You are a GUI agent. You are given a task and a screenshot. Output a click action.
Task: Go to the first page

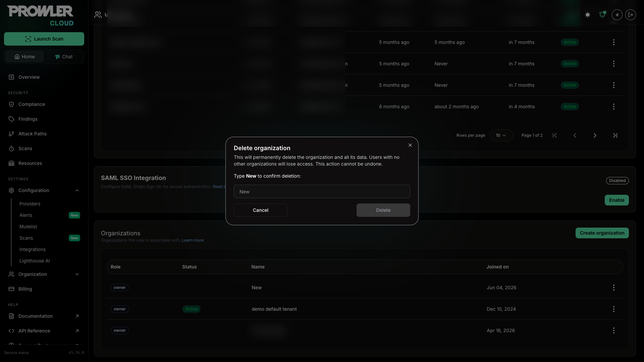pyautogui.click(x=555, y=135)
